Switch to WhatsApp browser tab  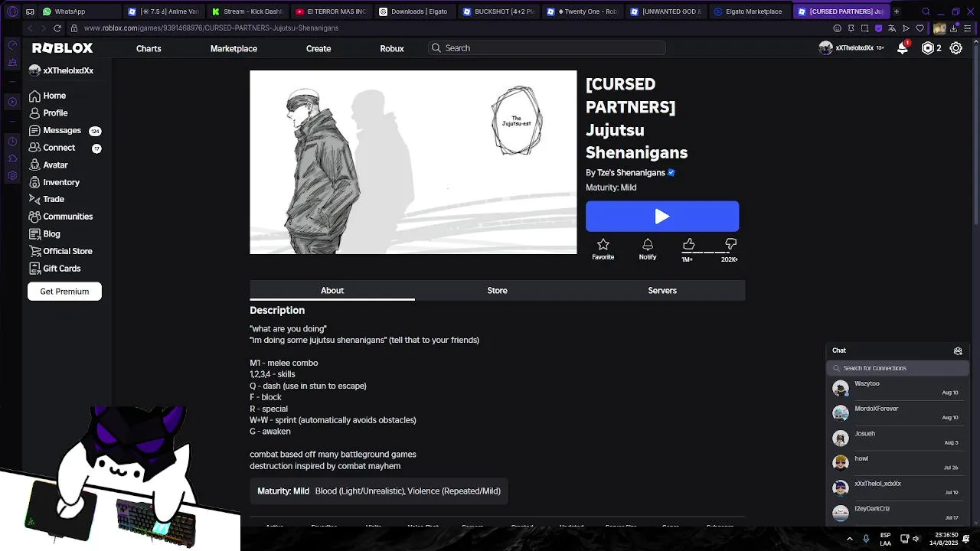tap(80, 11)
